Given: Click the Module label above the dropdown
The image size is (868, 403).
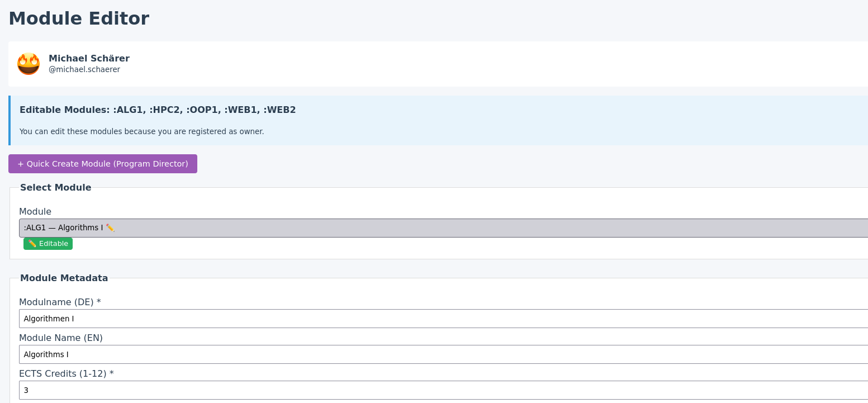Looking at the screenshot, I should pyautogui.click(x=35, y=211).
